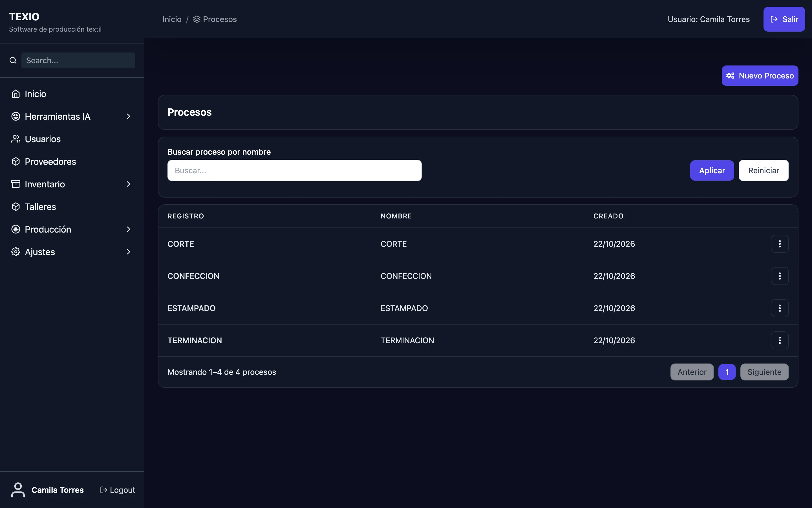This screenshot has height=508, width=812.
Task: Open the three-dot menu for CONFECCION row
Action: 780,276
